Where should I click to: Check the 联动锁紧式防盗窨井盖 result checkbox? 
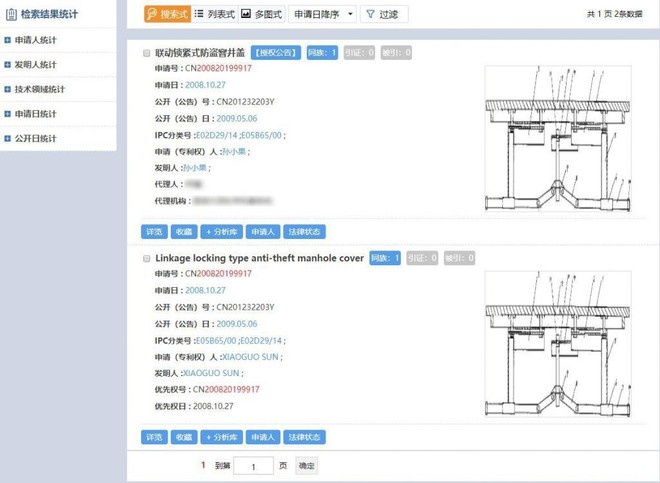(x=146, y=53)
